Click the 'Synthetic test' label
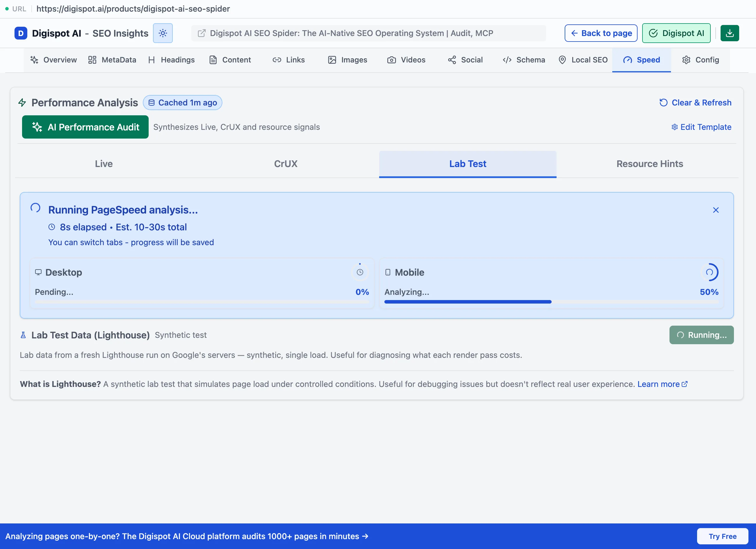This screenshot has width=756, height=549. 181,335
